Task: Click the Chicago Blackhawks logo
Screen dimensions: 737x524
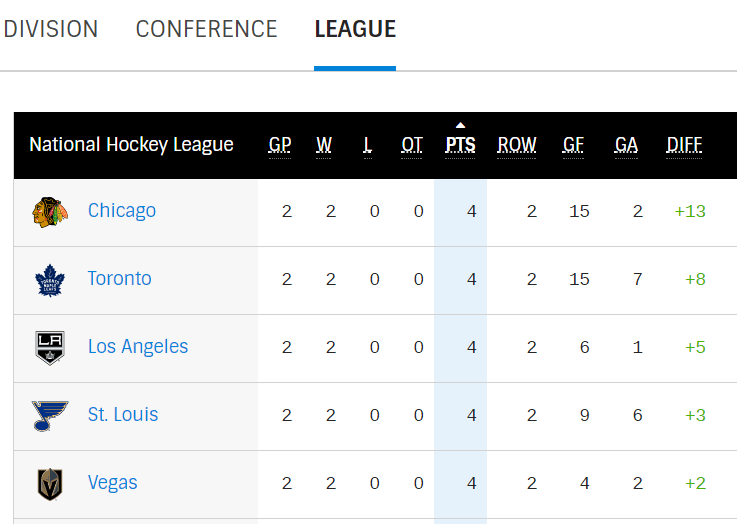Action: (x=50, y=212)
